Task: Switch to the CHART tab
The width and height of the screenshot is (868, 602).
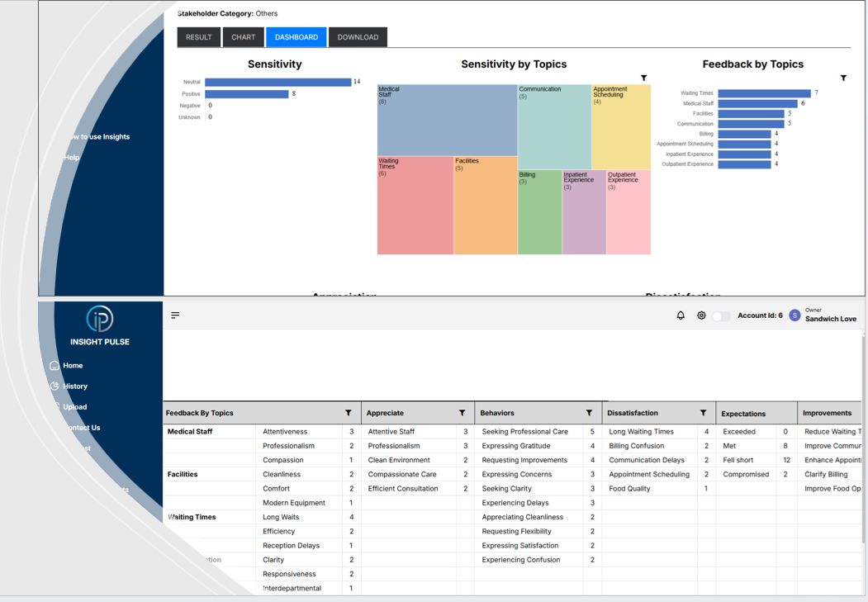Action: click(x=243, y=36)
